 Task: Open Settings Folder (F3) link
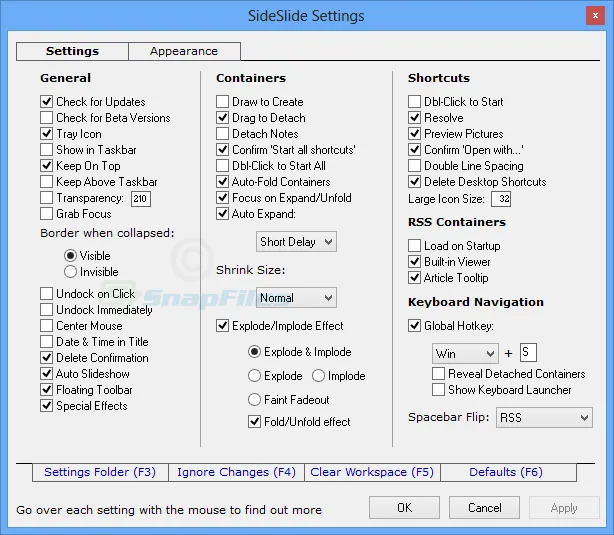[x=100, y=472]
